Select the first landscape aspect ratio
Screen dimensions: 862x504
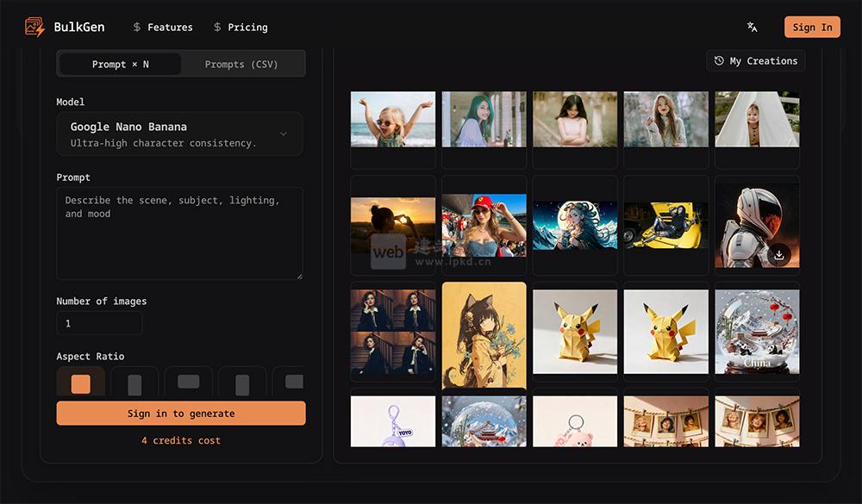coord(188,383)
